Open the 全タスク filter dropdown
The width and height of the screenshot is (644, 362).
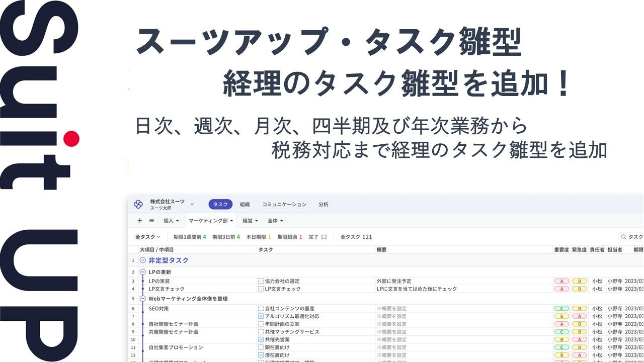147,237
